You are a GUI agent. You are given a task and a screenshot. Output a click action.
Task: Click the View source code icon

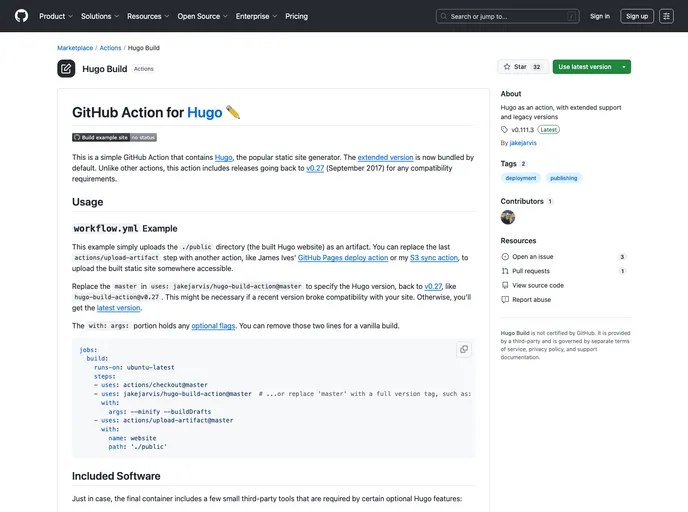[505, 285]
